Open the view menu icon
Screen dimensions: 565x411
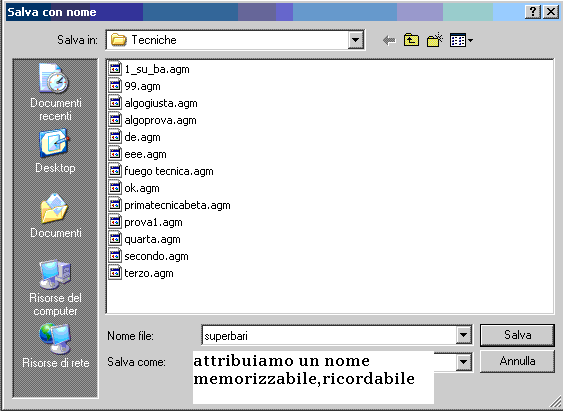coord(461,40)
